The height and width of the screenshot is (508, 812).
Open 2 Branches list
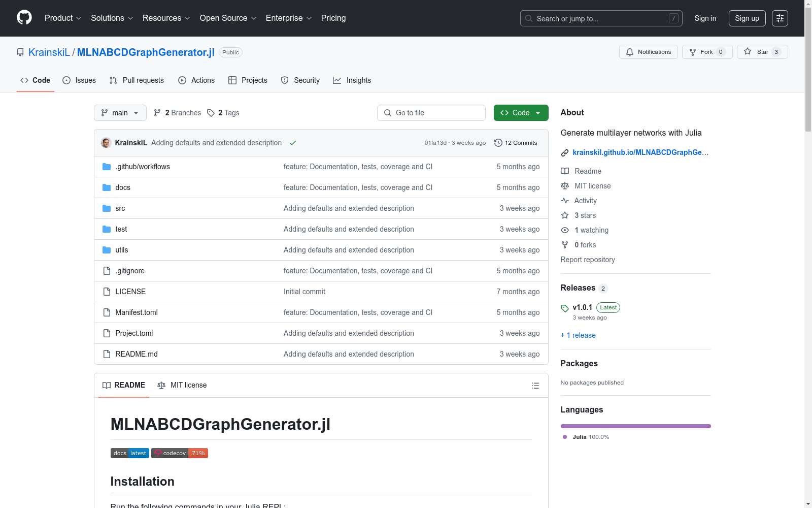(x=178, y=113)
